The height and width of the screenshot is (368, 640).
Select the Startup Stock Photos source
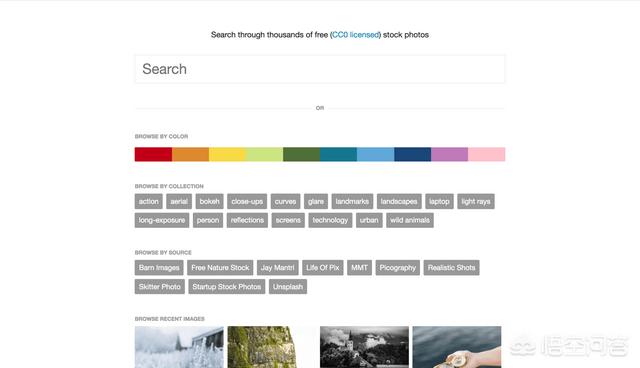tap(227, 287)
